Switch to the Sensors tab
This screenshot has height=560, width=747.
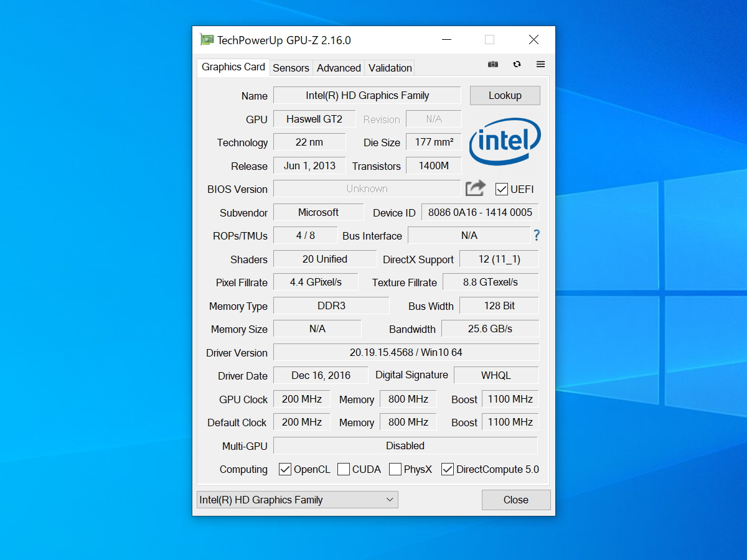[291, 68]
